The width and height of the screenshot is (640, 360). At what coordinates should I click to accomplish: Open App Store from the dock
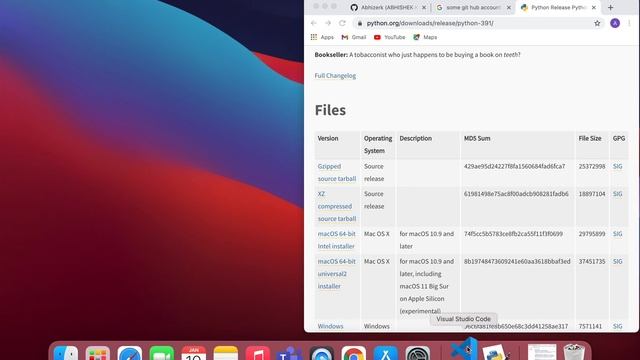386,353
